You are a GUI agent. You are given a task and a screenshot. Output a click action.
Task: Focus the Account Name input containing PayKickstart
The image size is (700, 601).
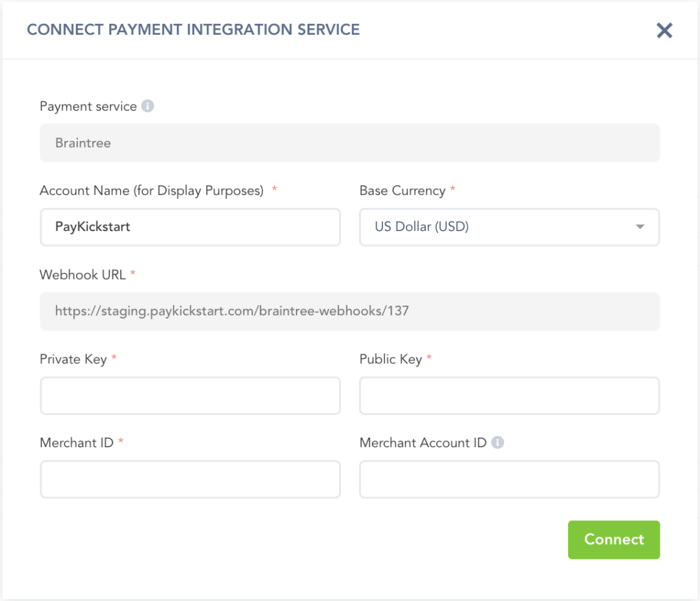pyautogui.click(x=190, y=227)
